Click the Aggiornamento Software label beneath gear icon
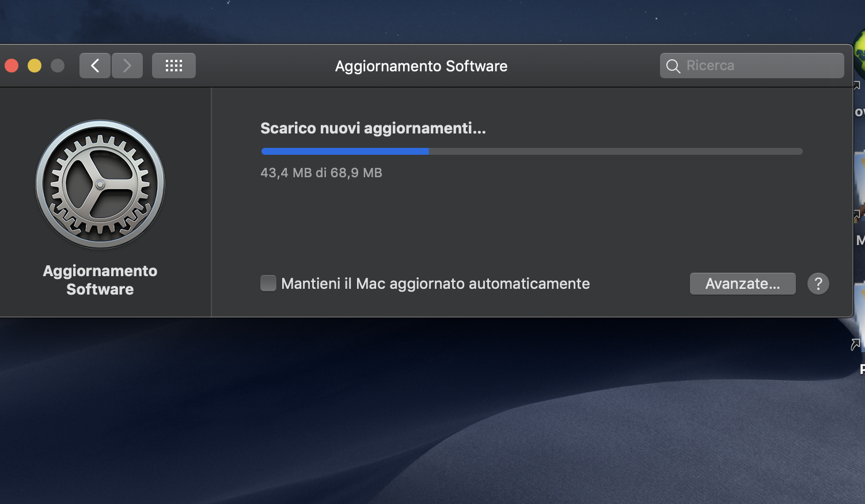The width and height of the screenshot is (865, 504). coord(100,280)
